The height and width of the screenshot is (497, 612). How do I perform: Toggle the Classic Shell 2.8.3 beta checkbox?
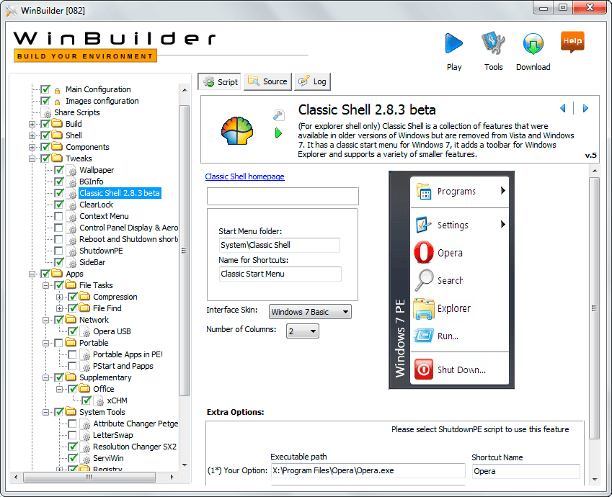coord(59,193)
